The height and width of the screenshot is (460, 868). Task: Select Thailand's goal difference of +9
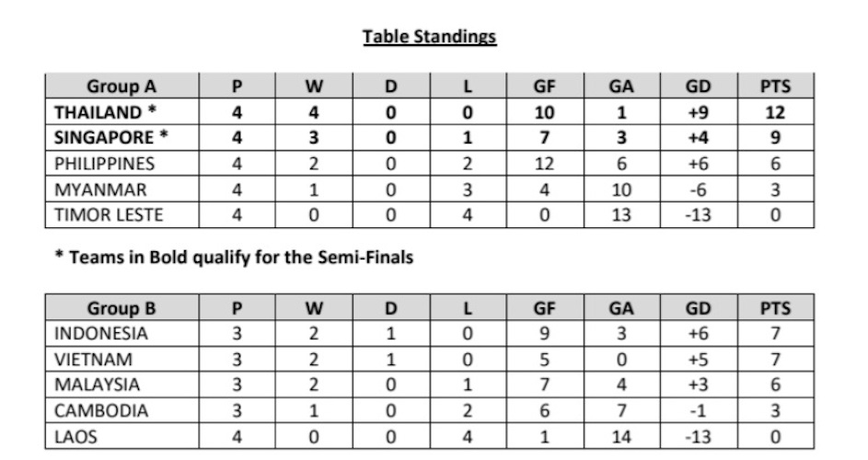coord(698,112)
